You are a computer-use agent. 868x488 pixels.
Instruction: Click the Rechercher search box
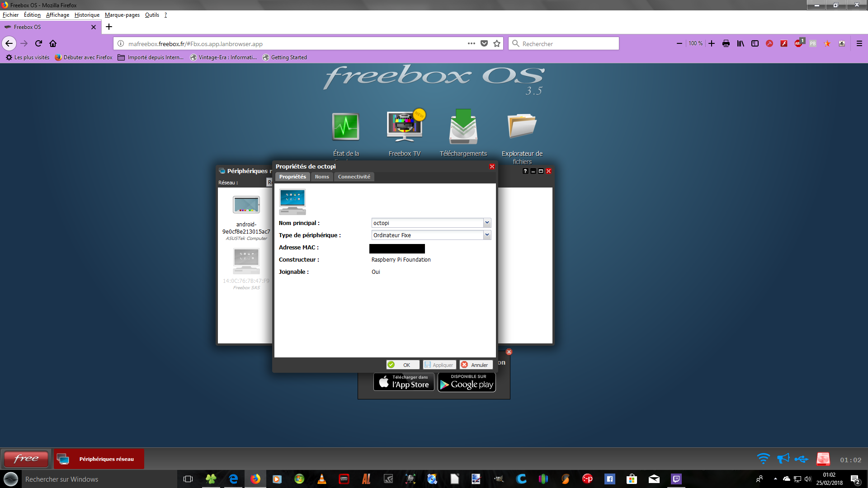[x=564, y=43]
